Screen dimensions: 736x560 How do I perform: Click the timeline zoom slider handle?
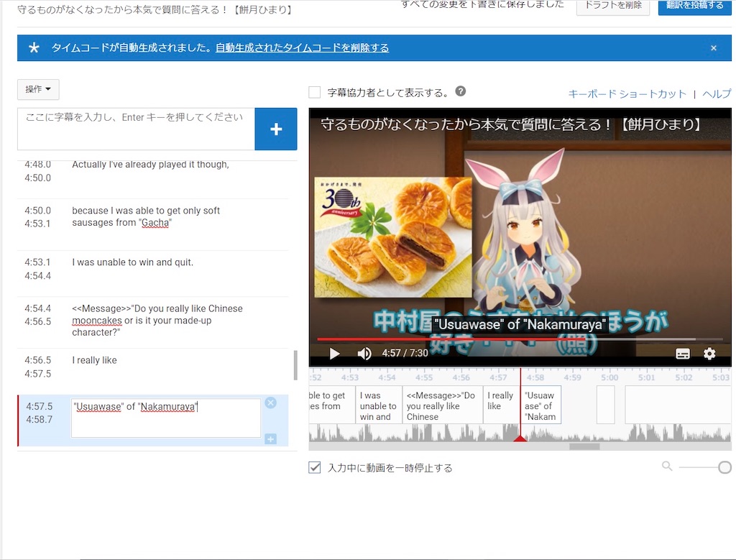pyautogui.click(x=724, y=467)
